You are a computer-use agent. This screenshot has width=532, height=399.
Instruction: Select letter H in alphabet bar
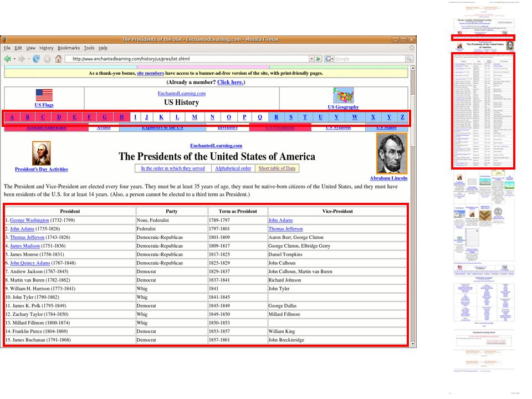click(121, 117)
